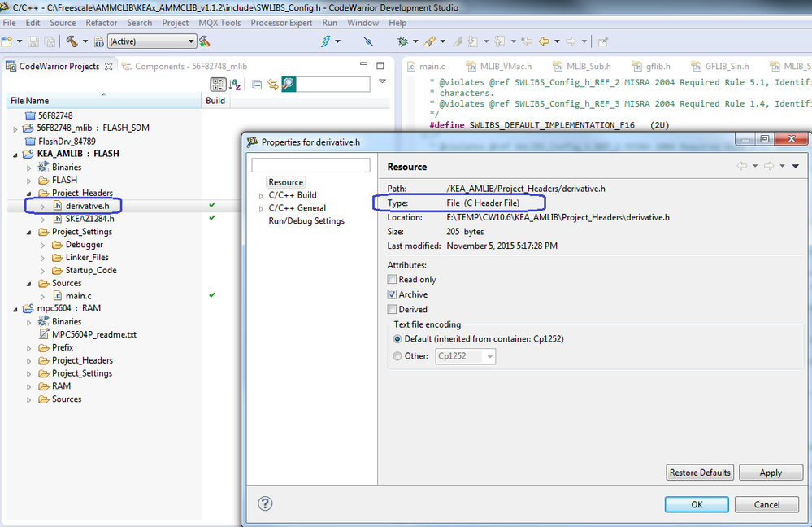This screenshot has height=527, width=812.
Task: Click the Forward navigation arrow icon
Action: click(x=571, y=41)
